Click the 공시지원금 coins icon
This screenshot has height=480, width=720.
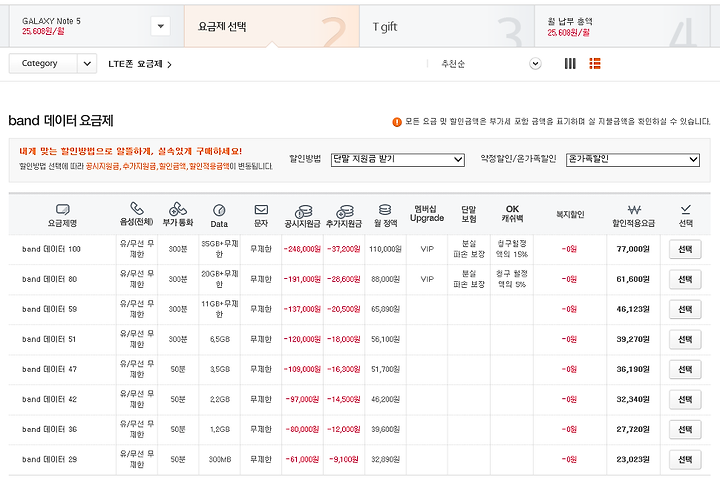click(303, 211)
